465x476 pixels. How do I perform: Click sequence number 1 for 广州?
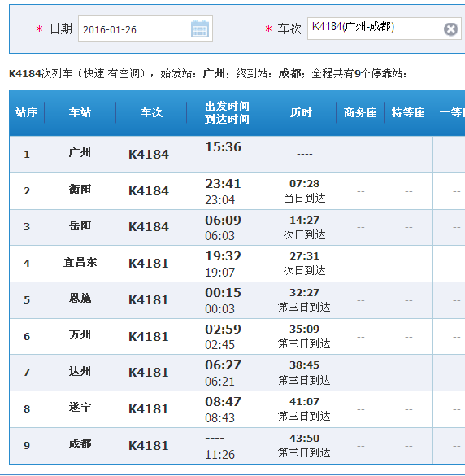[x=27, y=155]
